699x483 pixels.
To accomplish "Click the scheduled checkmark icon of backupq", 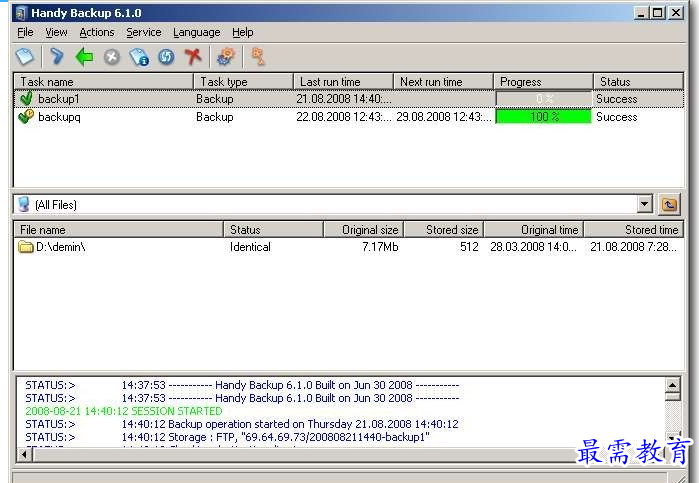I will pos(26,117).
